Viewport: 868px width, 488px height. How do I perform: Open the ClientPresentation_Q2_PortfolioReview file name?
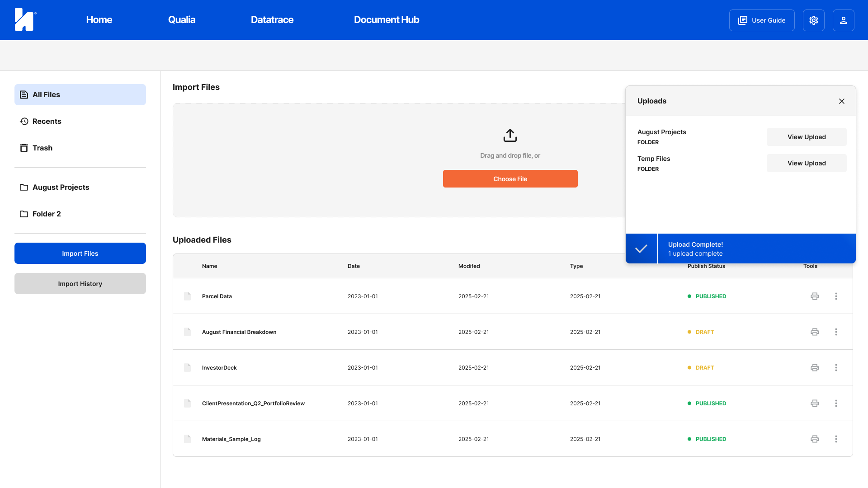click(253, 404)
